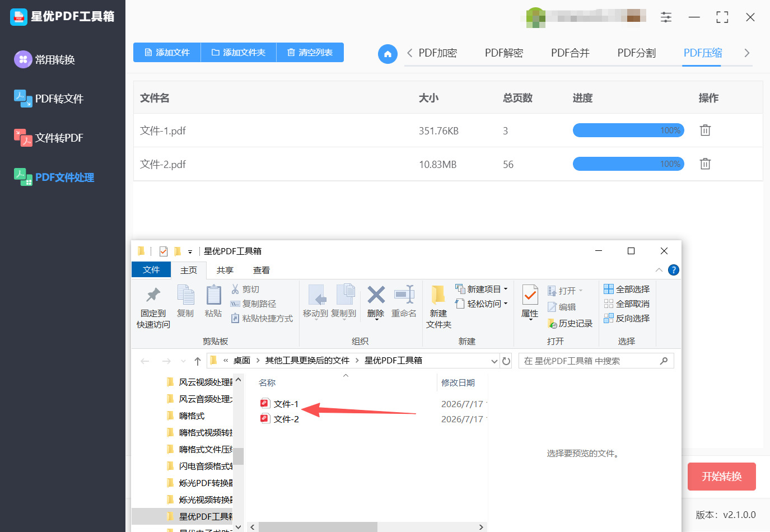
Task: Open 历史记录 in Explorer ribbon
Action: pyautogui.click(x=570, y=324)
